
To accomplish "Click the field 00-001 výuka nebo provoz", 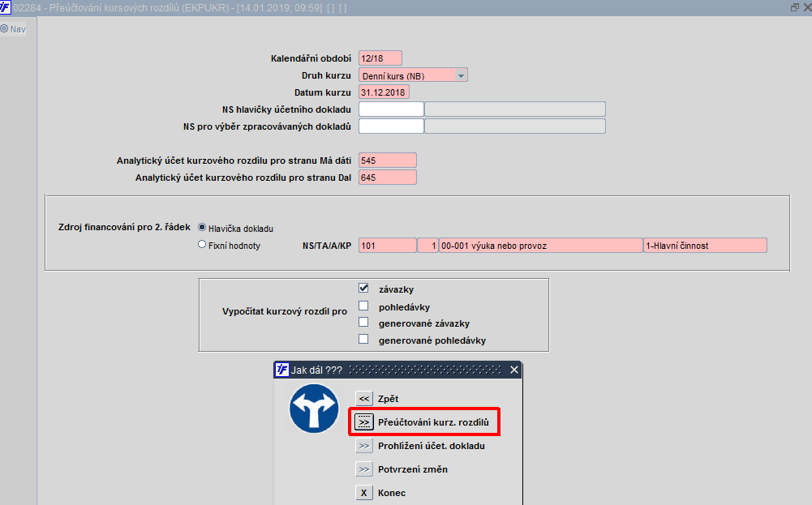I will click(x=540, y=246).
